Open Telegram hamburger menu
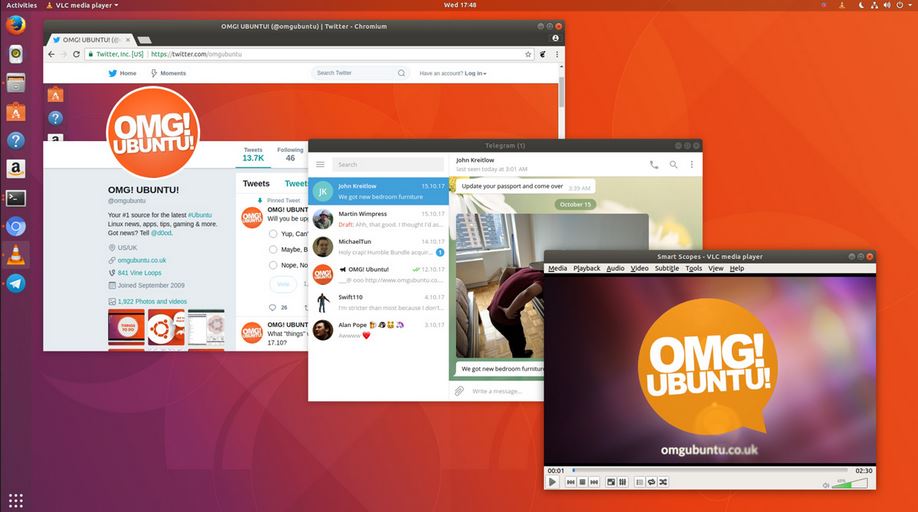 coord(320,165)
